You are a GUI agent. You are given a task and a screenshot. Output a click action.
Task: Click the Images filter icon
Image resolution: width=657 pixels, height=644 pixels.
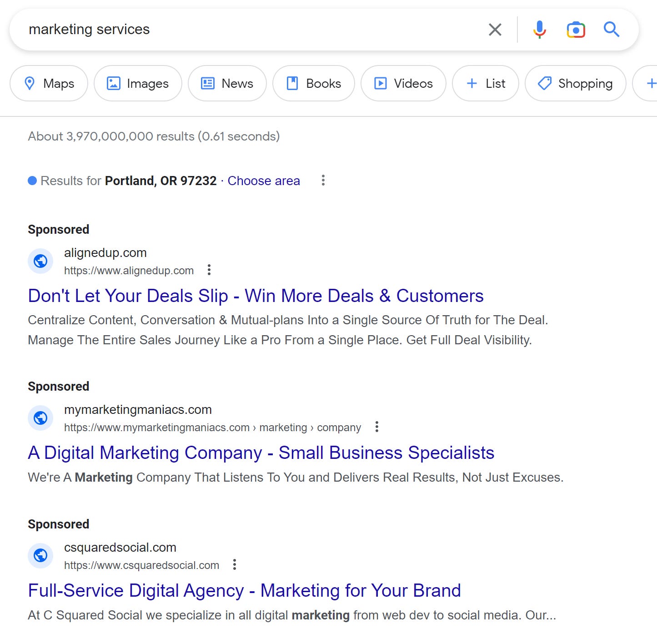pos(112,83)
